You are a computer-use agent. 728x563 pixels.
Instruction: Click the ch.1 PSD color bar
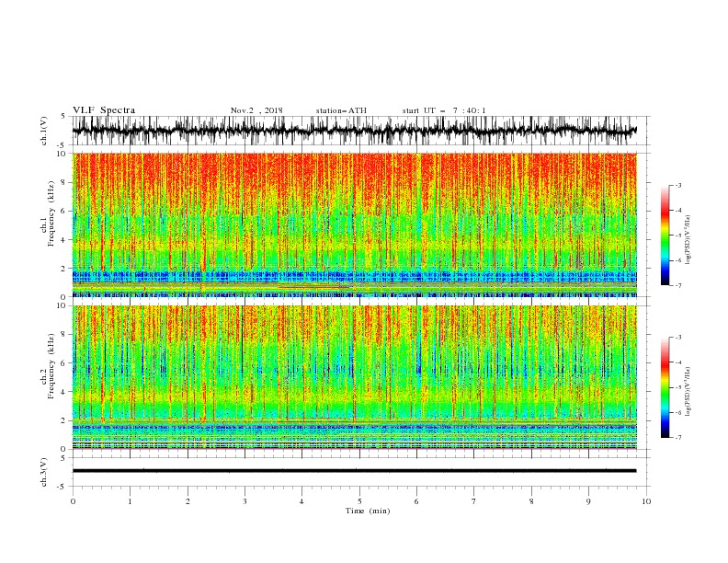pos(665,236)
